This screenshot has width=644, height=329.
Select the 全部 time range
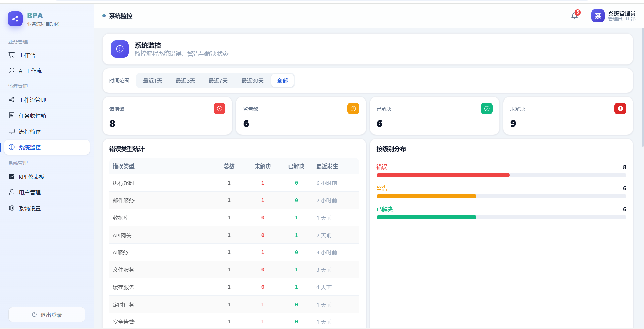coord(282,81)
